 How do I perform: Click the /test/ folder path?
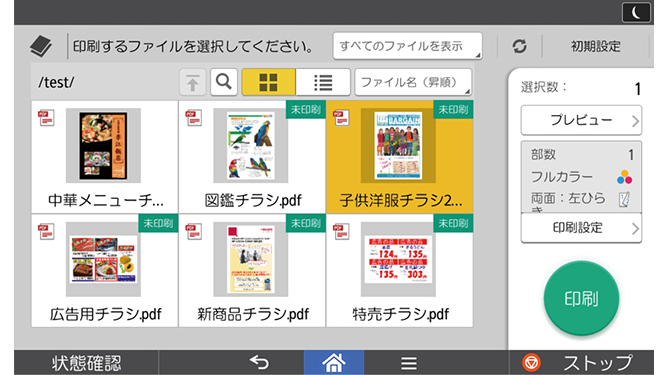click(x=56, y=82)
